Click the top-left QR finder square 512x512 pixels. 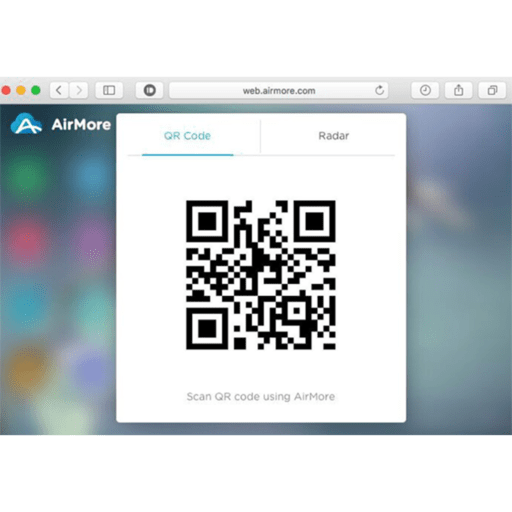(207, 221)
